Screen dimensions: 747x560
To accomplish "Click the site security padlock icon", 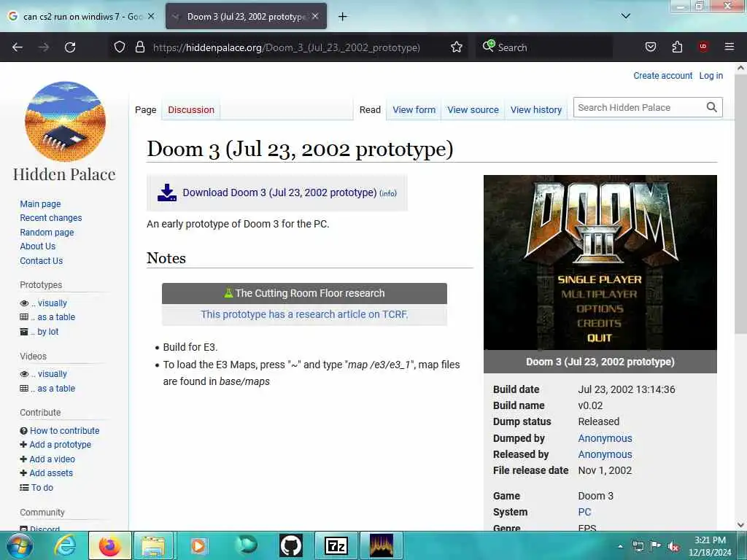I will coord(139,47).
